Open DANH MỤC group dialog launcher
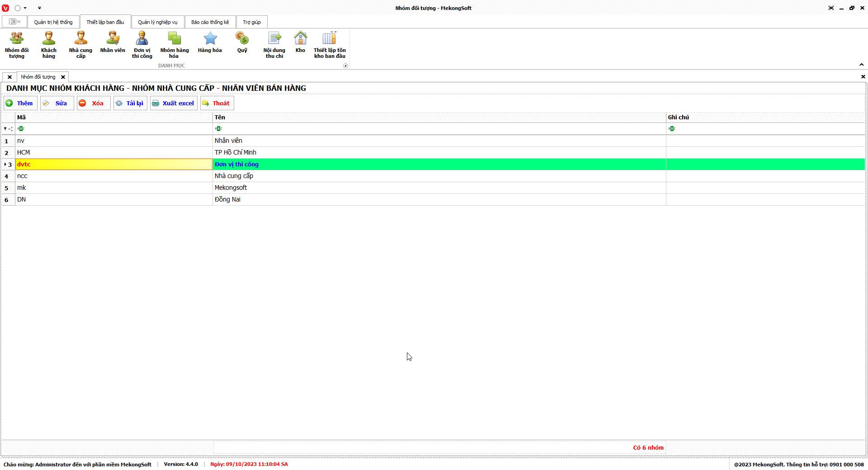Viewport: 868px width, 470px height. point(345,66)
